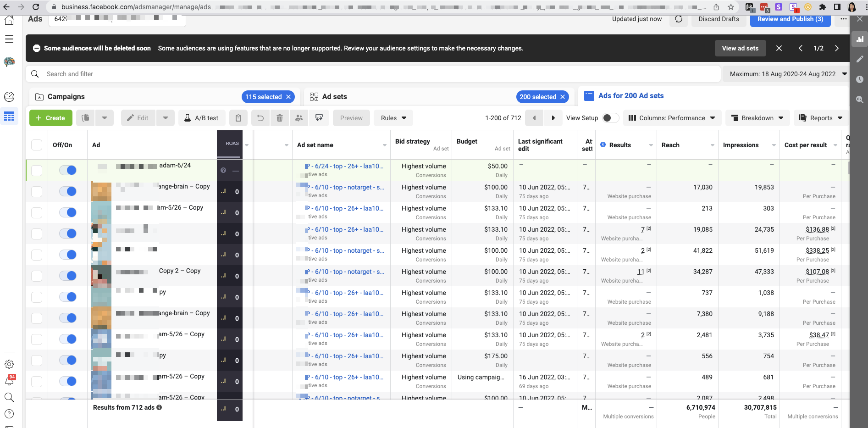868x428 pixels.
Task: Select the Campaigns table grid icon
Action: (x=9, y=117)
